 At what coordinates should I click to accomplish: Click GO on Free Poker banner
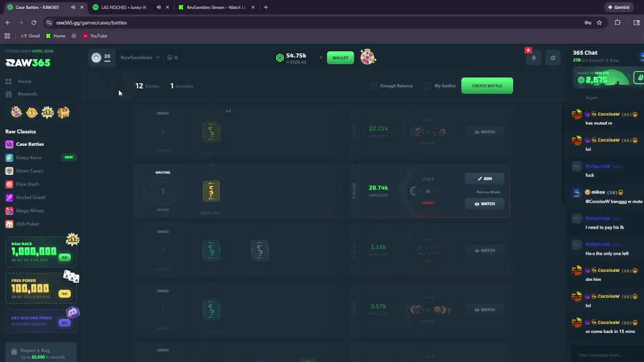pyautogui.click(x=64, y=294)
